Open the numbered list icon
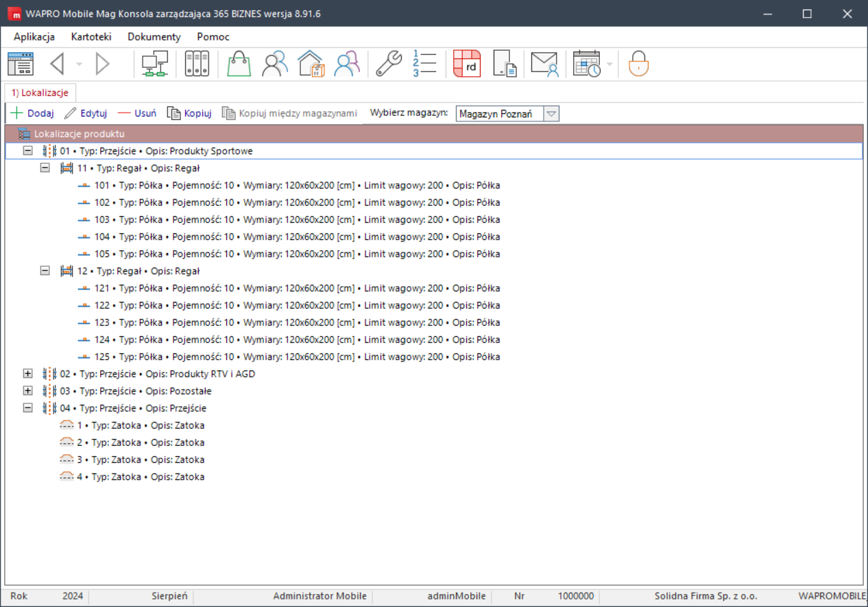This screenshot has width=868, height=607. point(424,64)
